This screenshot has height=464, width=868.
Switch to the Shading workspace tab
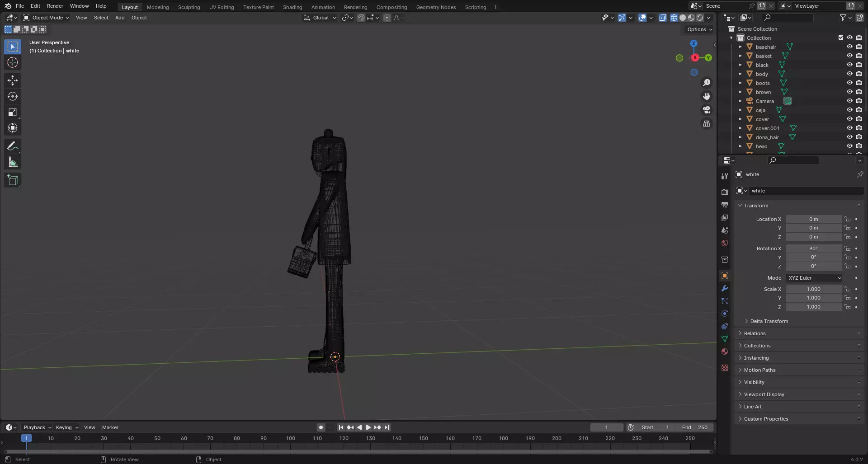click(292, 7)
